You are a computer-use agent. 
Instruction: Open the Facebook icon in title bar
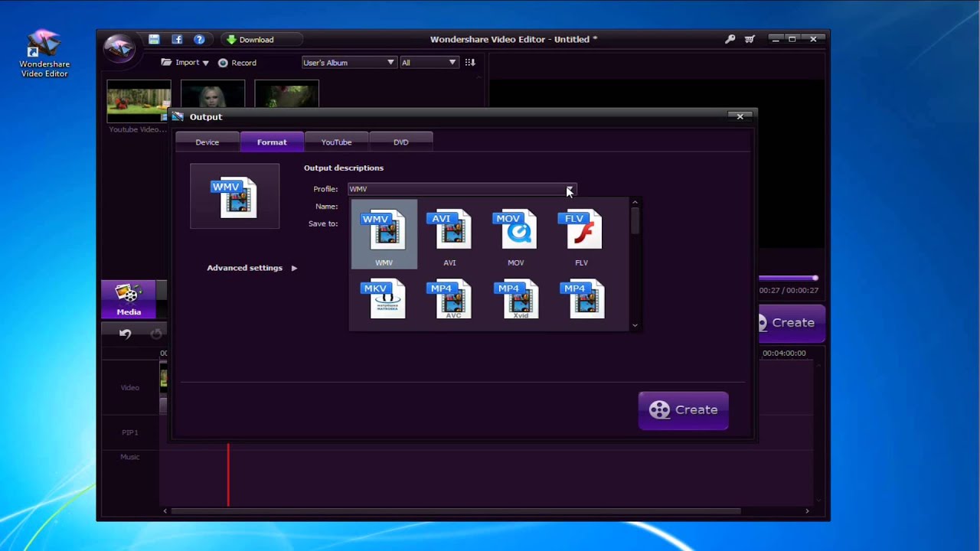177,39
